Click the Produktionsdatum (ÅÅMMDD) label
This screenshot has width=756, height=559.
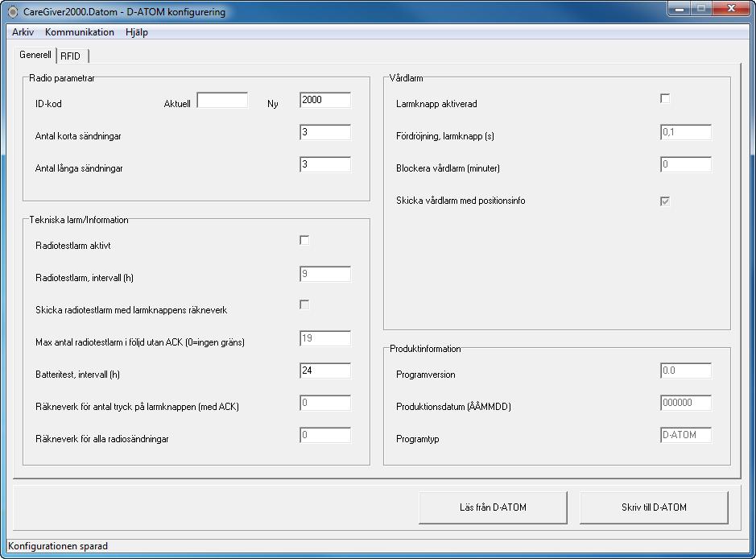(x=453, y=407)
